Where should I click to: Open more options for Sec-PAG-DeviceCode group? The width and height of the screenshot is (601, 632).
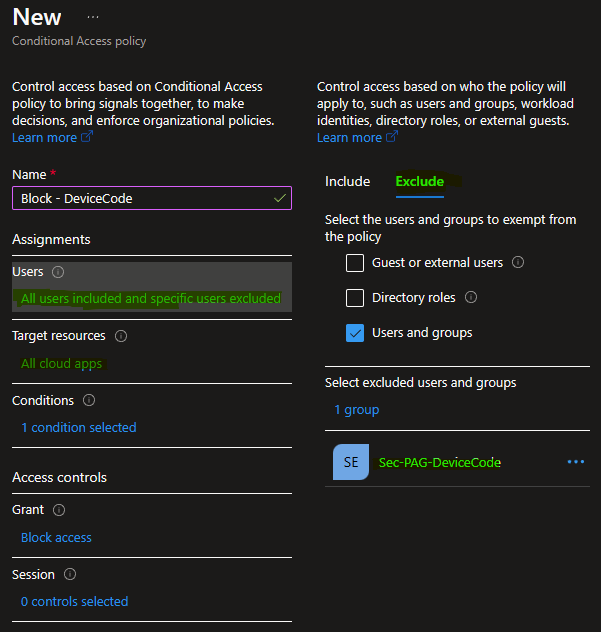pos(575,462)
